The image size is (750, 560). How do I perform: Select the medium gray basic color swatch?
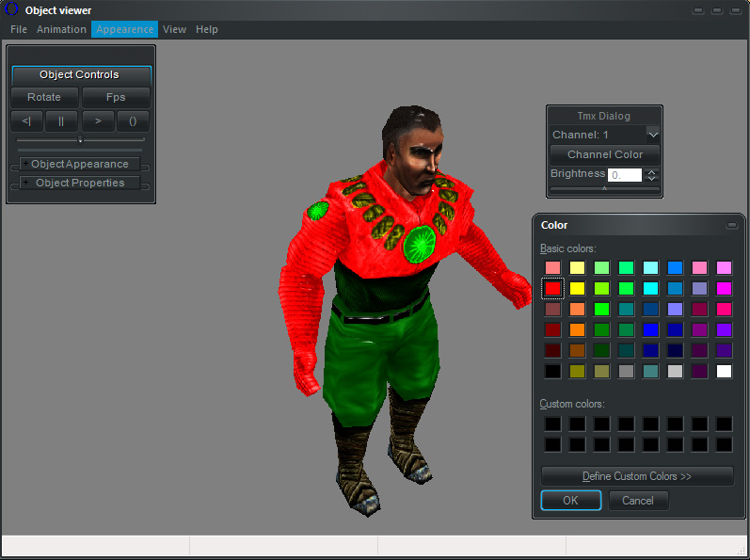(626, 371)
